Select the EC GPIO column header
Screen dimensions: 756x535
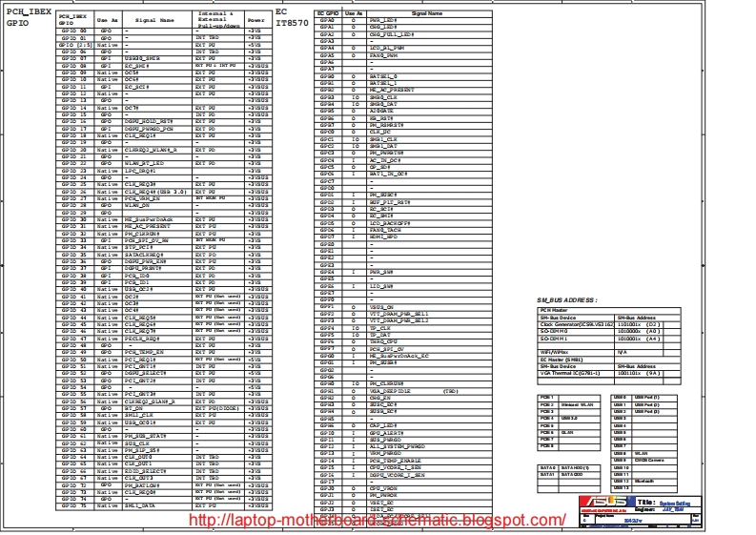pos(328,13)
